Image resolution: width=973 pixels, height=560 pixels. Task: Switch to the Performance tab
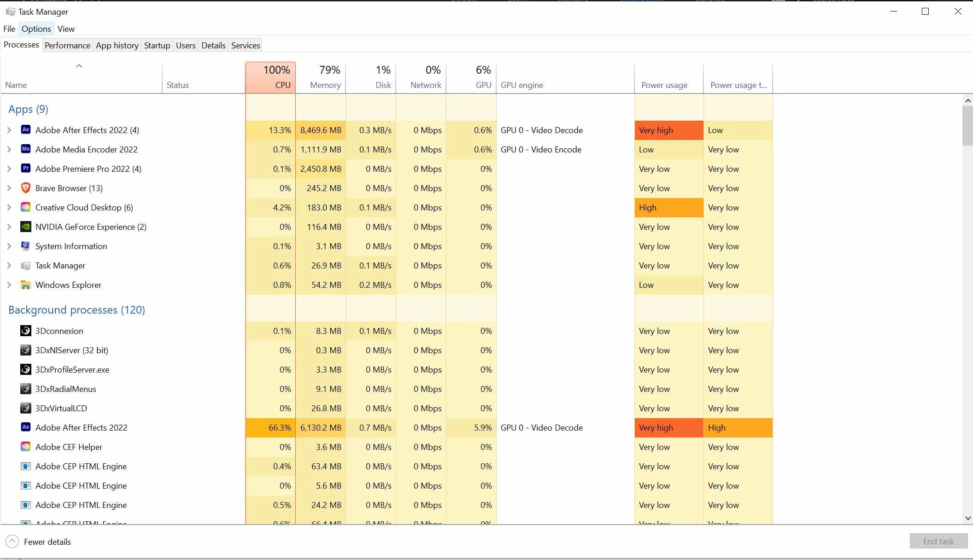pyautogui.click(x=67, y=45)
